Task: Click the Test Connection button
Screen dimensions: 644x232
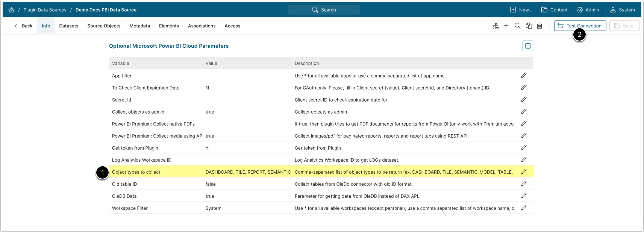Action: coord(580,26)
